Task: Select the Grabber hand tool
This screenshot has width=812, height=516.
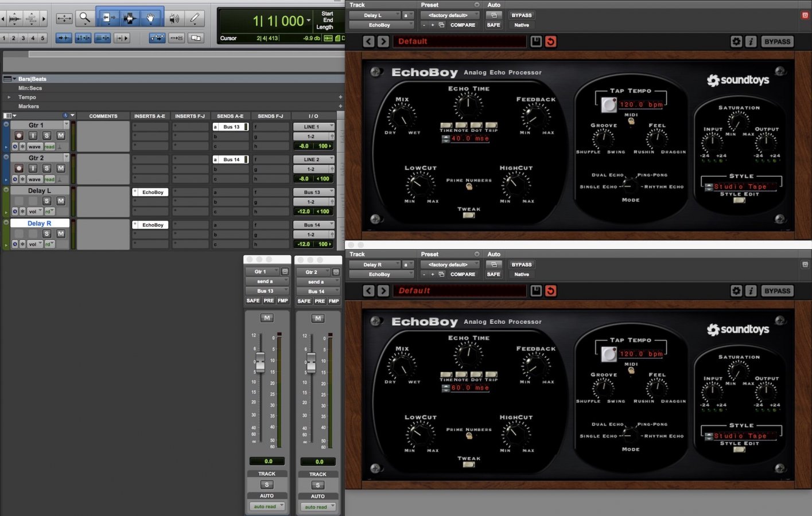Action: coord(150,18)
